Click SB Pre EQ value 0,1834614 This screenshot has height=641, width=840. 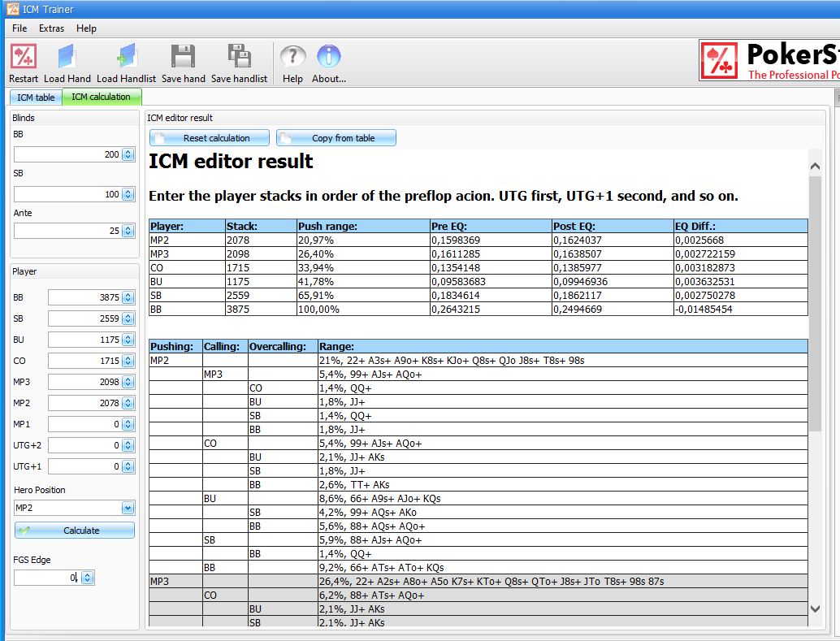pos(491,295)
